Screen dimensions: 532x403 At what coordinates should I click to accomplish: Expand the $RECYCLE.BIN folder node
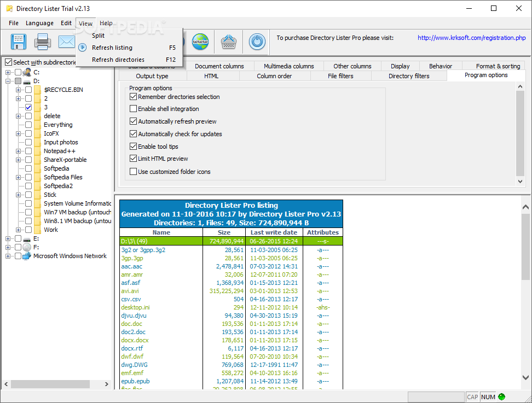(18, 90)
